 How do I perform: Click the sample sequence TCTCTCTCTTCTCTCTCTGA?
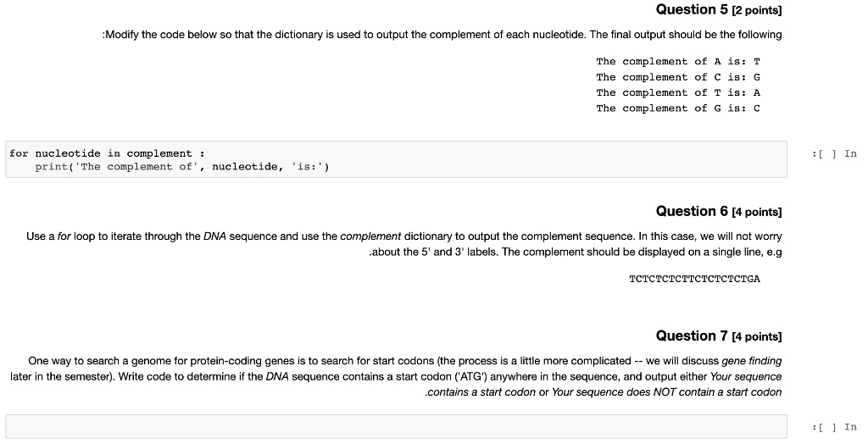pyautogui.click(x=695, y=279)
